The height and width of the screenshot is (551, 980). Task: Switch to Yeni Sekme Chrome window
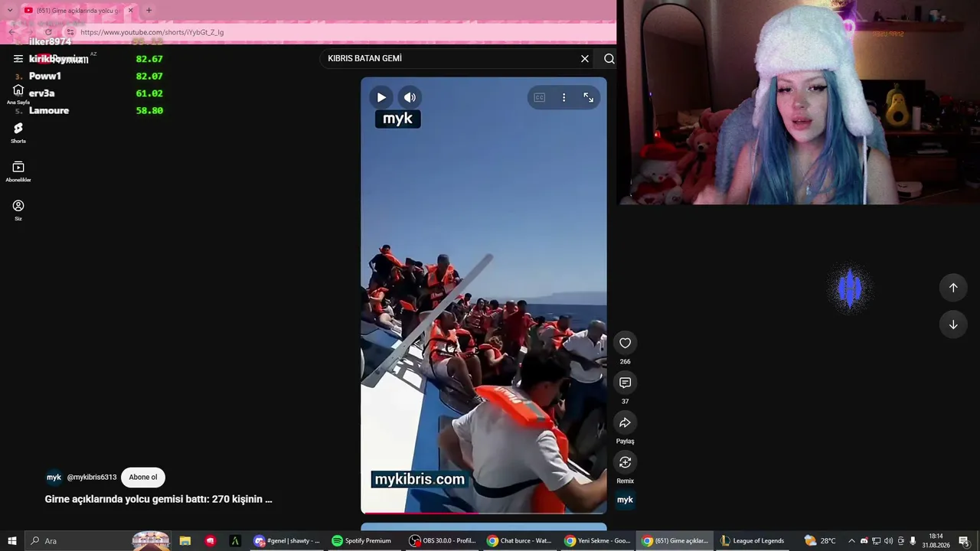point(598,541)
